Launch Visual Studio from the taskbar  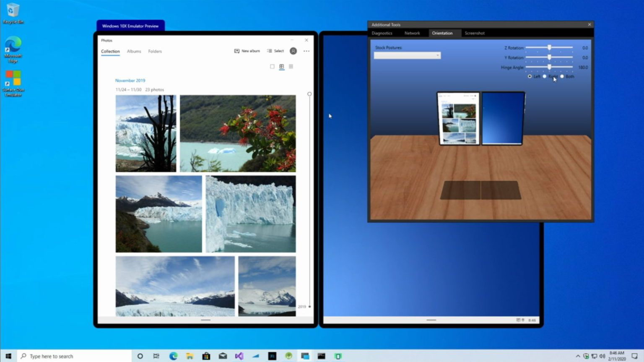pos(239,356)
